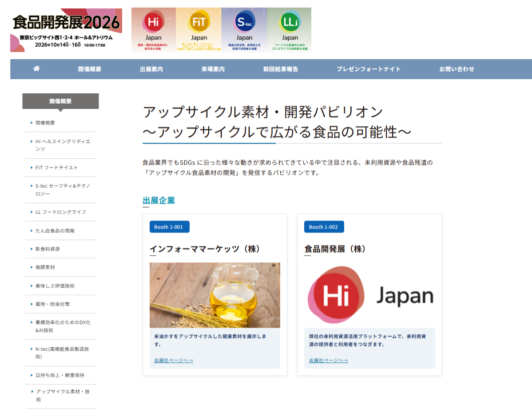Image resolution: width=532 pixels, height=417 pixels.
Task: Click the Hi Japan banner logo
Action: coord(153,29)
